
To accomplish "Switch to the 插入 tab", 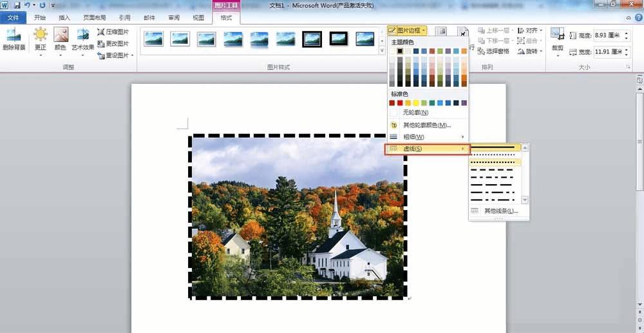I will pyautogui.click(x=64, y=17).
